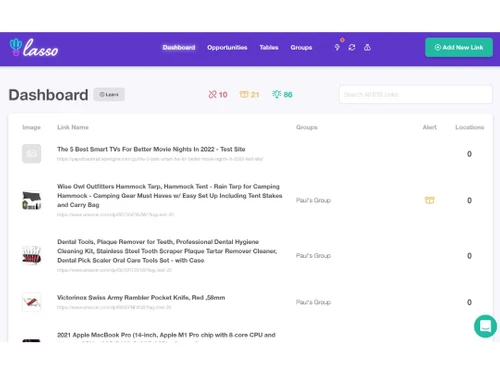Image resolution: width=500 pixels, height=375 pixels.
Task: Open the Groups tab
Action: 301,47
